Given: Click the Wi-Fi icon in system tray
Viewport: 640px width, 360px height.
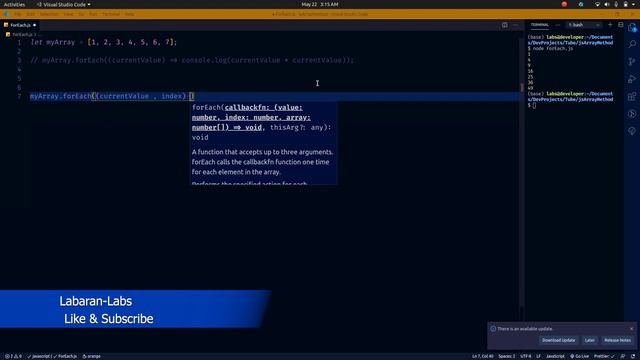Looking at the screenshot, I should [x=598, y=4].
